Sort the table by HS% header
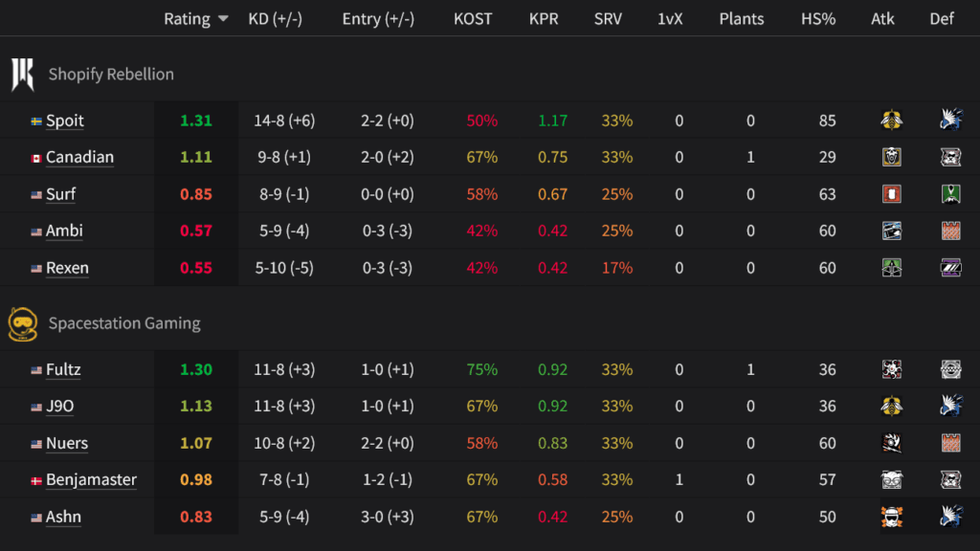Screen dimensions: 980x551 pos(818,18)
